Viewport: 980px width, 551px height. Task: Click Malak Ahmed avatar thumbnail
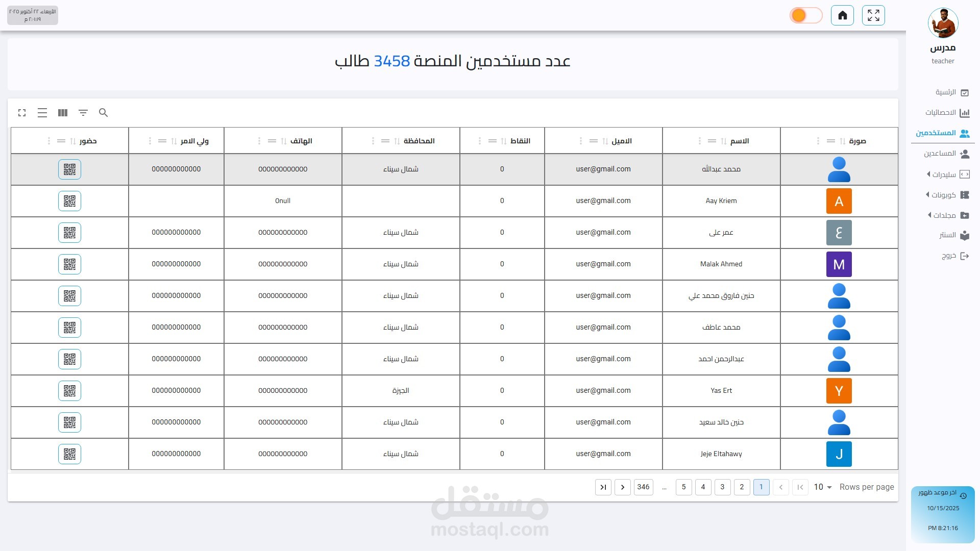(x=839, y=264)
